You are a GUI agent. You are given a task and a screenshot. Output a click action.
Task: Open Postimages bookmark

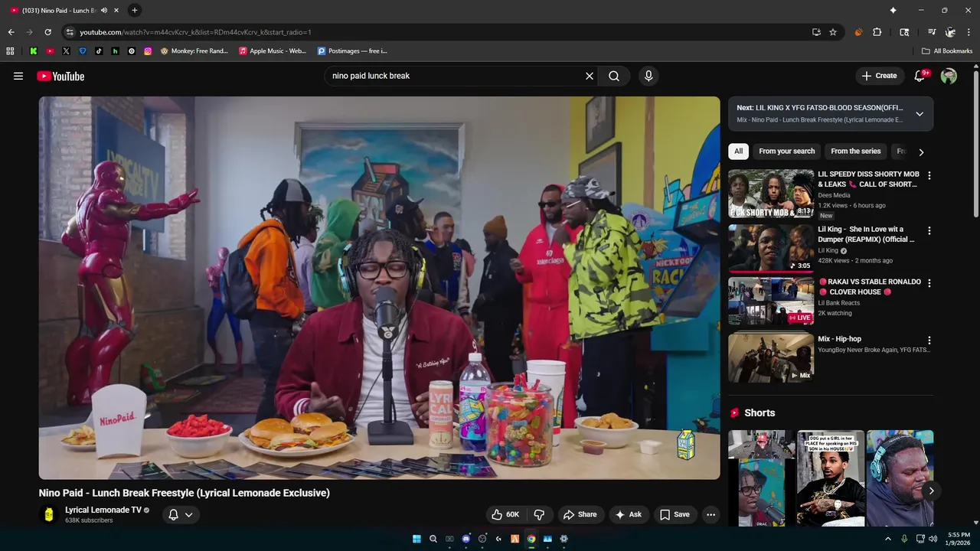click(353, 51)
